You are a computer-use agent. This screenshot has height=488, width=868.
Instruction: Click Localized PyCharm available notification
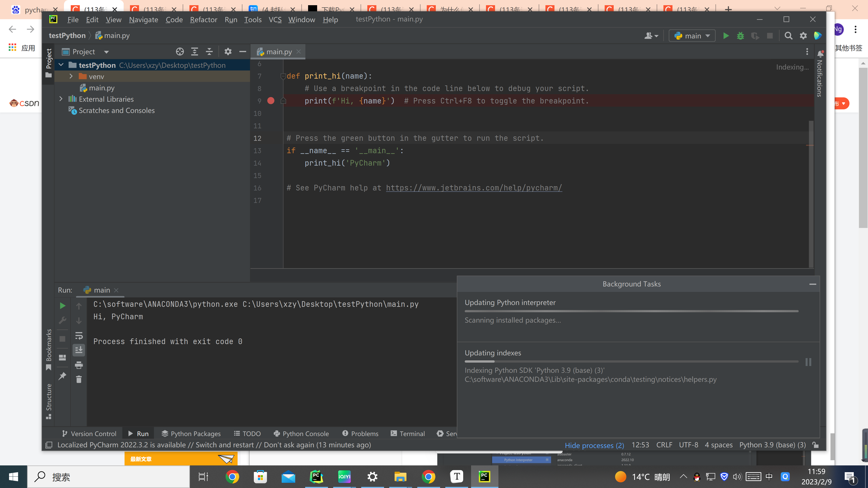214,445
